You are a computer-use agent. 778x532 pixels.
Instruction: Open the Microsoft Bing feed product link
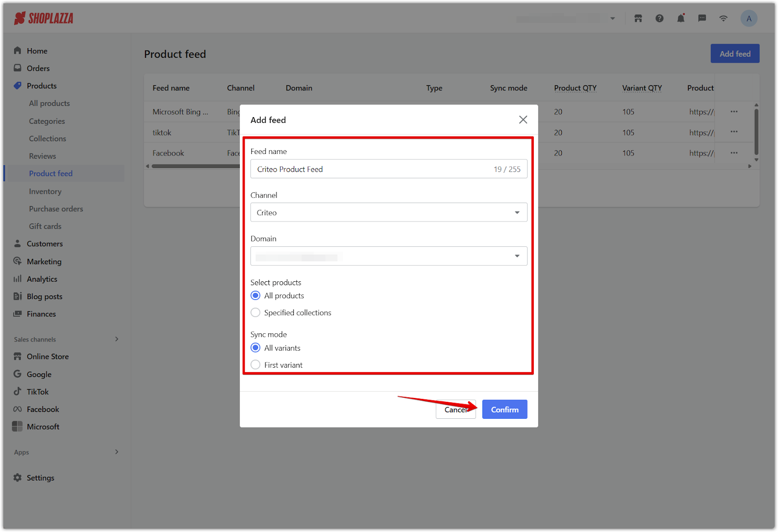701,112
